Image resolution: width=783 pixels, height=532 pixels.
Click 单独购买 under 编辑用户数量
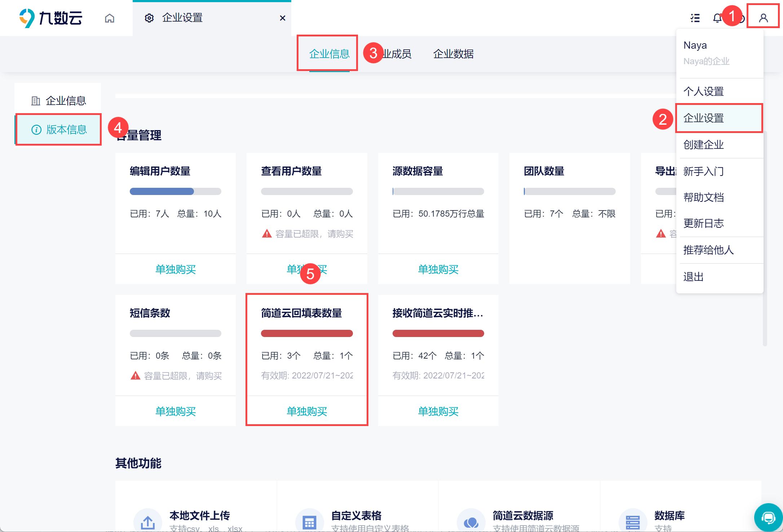(x=176, y=269)
